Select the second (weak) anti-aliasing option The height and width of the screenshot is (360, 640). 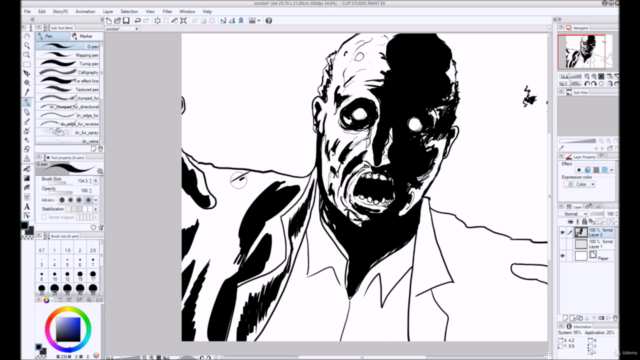click(x=71, y=200)
